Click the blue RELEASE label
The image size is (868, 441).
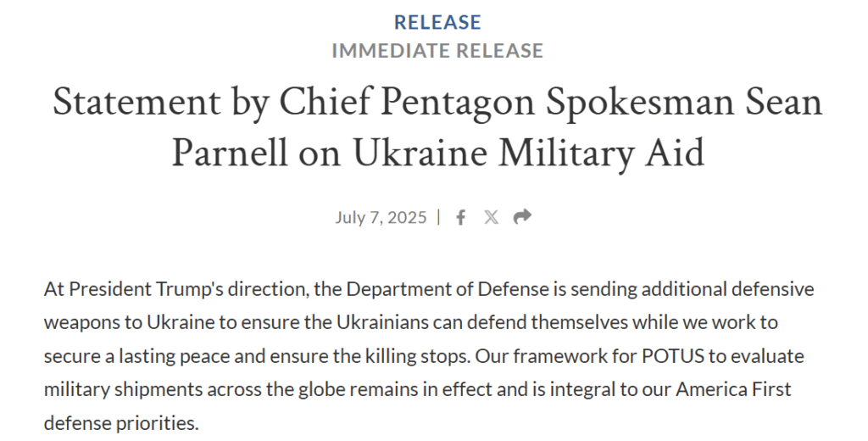pos(437,23)
